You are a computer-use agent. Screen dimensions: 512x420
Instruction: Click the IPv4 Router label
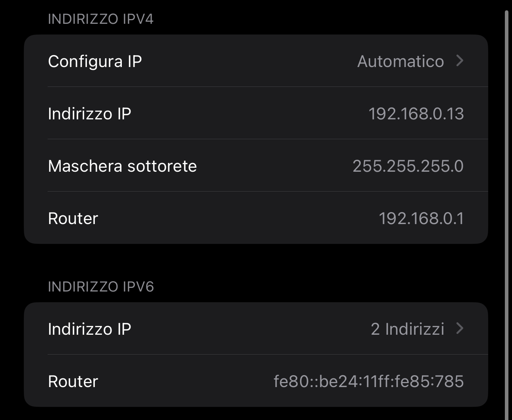(x=73, y=219)
